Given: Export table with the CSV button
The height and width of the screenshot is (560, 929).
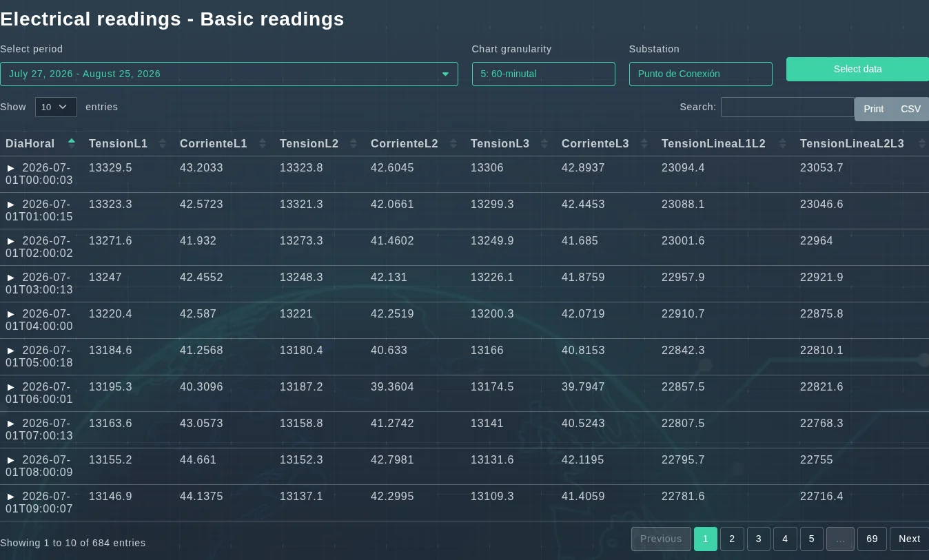Looking at the screenshot, I should (910, 109).
